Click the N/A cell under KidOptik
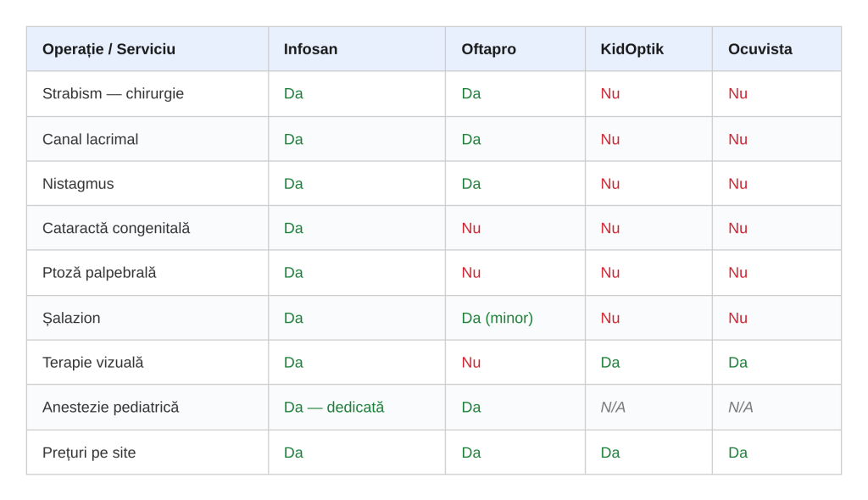Screen dimensions: 868x500 pos(613,408)
